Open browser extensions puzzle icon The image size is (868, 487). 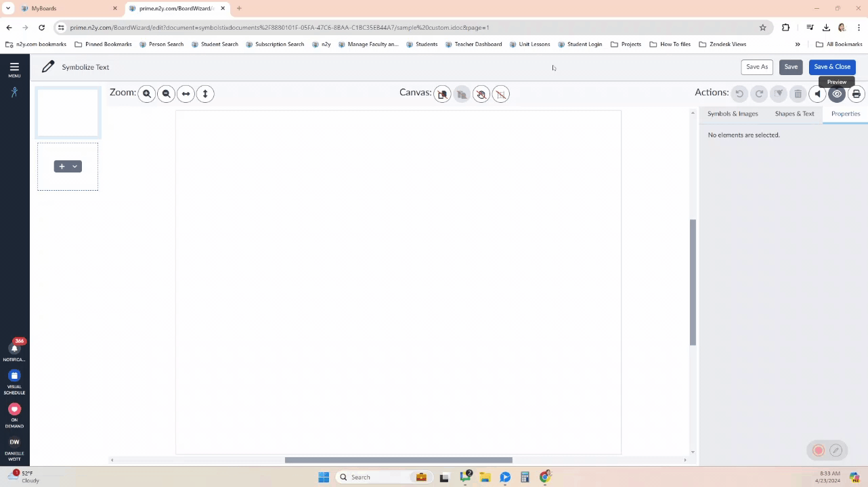[x=785, y=28]
